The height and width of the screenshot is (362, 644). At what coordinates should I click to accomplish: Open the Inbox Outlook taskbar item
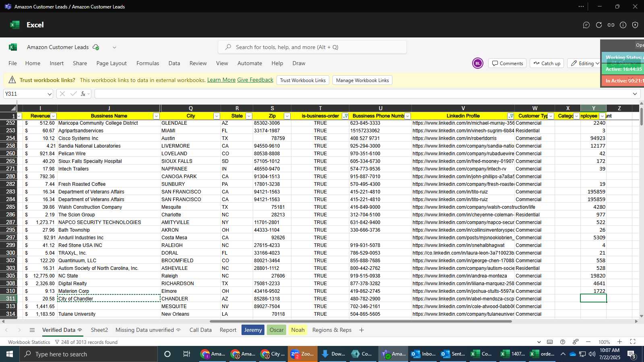coord(423,354)
